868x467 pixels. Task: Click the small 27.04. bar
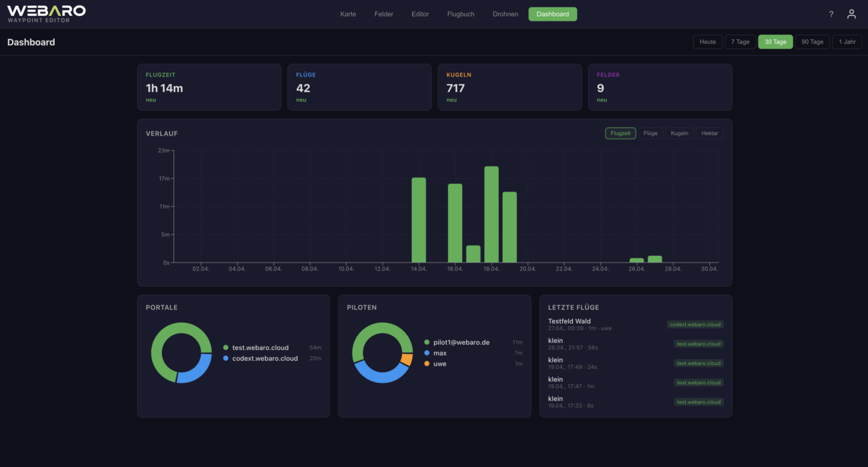(655, 259)
